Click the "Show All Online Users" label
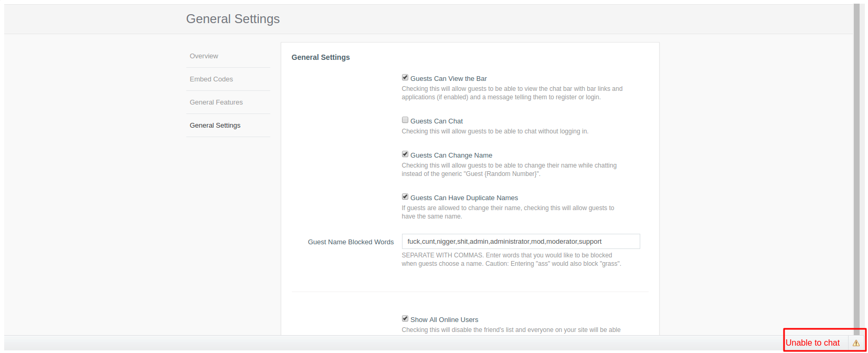The image size is (868, 353). click(444, 320)
